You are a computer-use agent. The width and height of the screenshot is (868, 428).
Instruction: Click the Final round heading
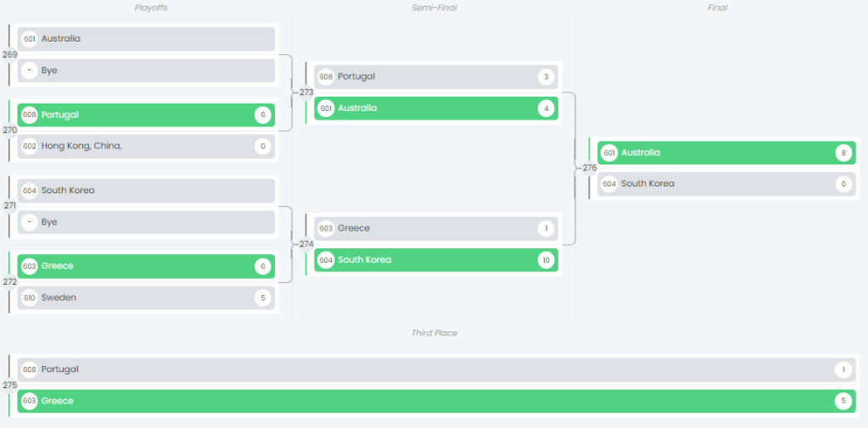pos(717,8)
